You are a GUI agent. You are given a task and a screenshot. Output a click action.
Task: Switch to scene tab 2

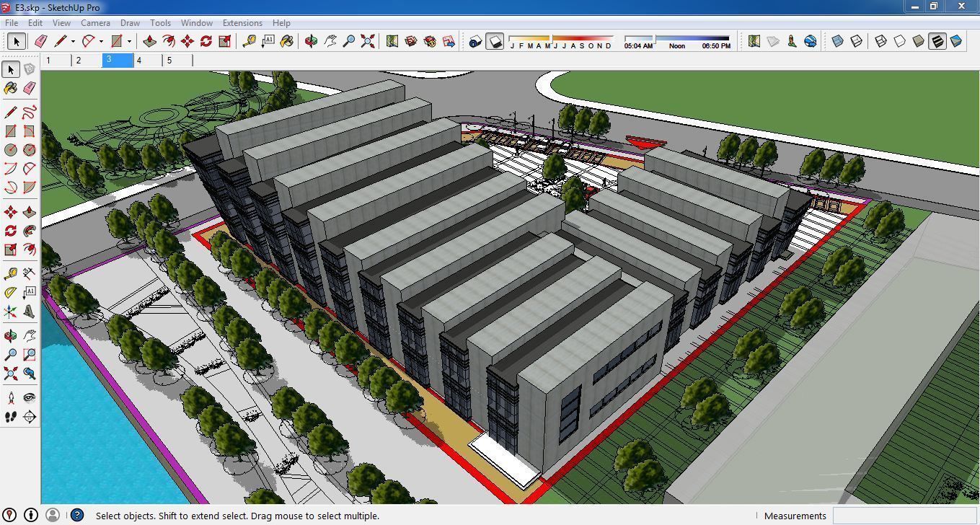(x=87, y=61)
